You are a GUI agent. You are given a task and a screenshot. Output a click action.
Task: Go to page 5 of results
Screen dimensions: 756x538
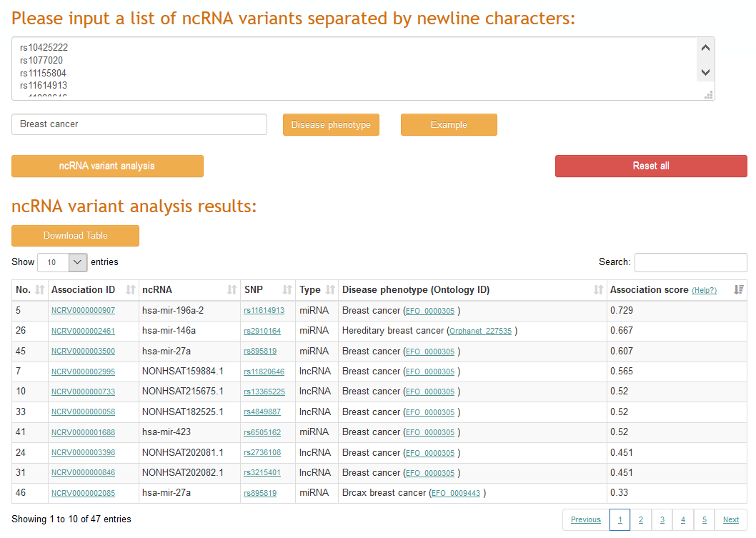pyautogui.click(x=704, y=519)
